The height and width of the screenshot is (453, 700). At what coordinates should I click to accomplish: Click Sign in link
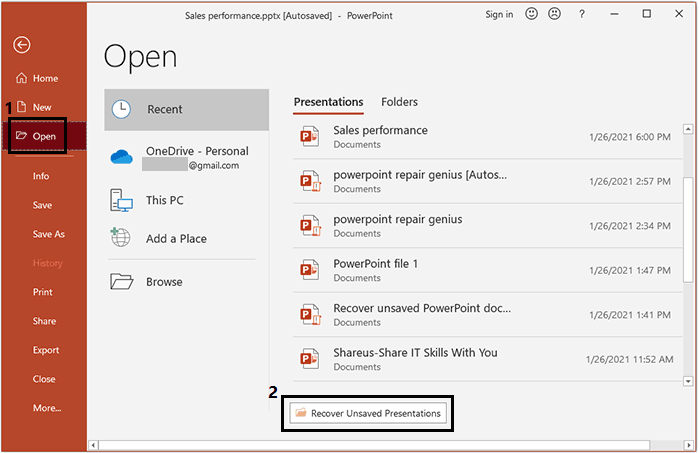[x=499, y=14]
